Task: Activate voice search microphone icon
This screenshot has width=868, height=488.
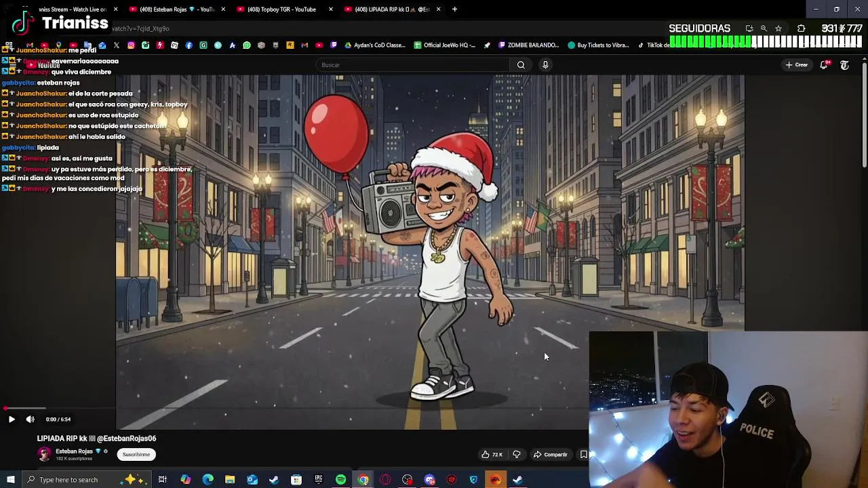Action: coord(545,65)
